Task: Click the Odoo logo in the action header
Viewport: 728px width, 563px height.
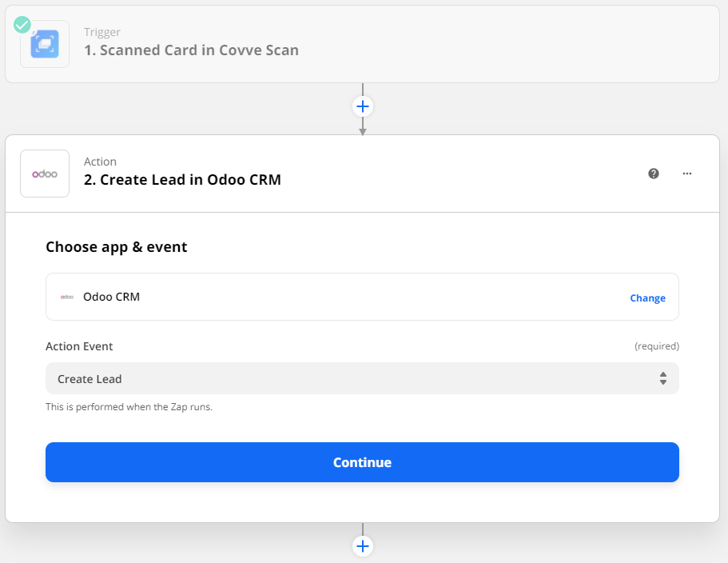Action: 45,174
